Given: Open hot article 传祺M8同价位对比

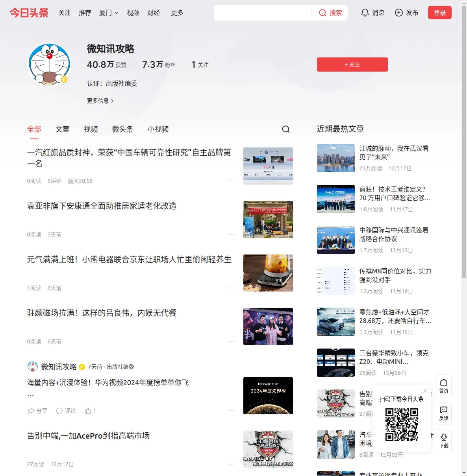Looking at the screenshot, I should pos(395,275).
